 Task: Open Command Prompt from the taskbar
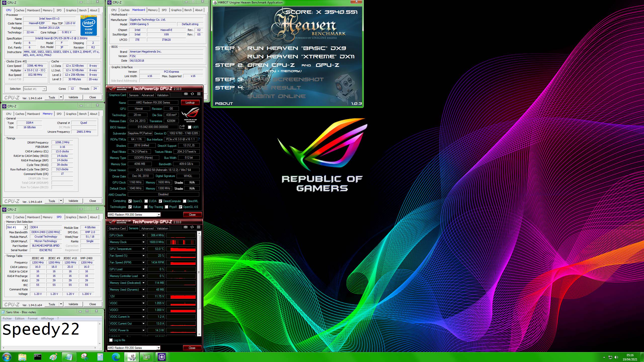[x=38, y=357]
